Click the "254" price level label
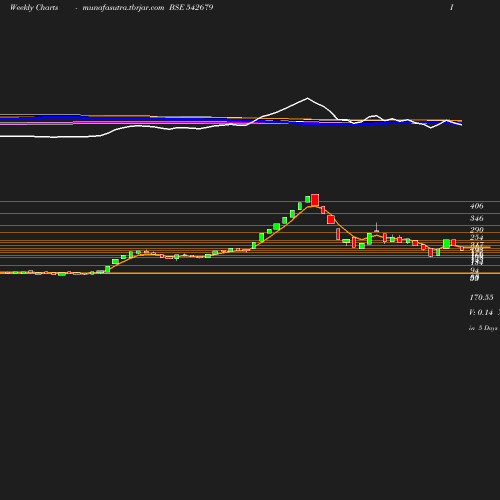 (476, 237)
